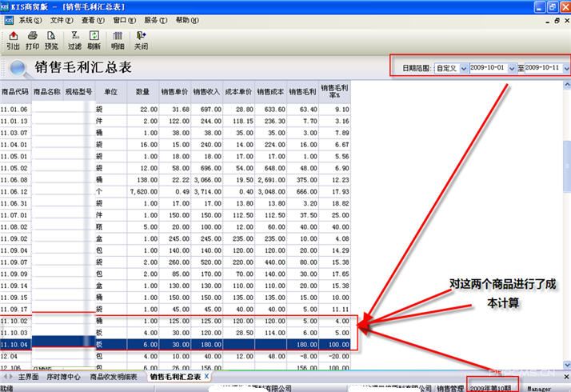Open the 系统 menu
Image resolution: width=571 pixels, height=392 pixels.
pyautogui.click(x=30, y=20)
